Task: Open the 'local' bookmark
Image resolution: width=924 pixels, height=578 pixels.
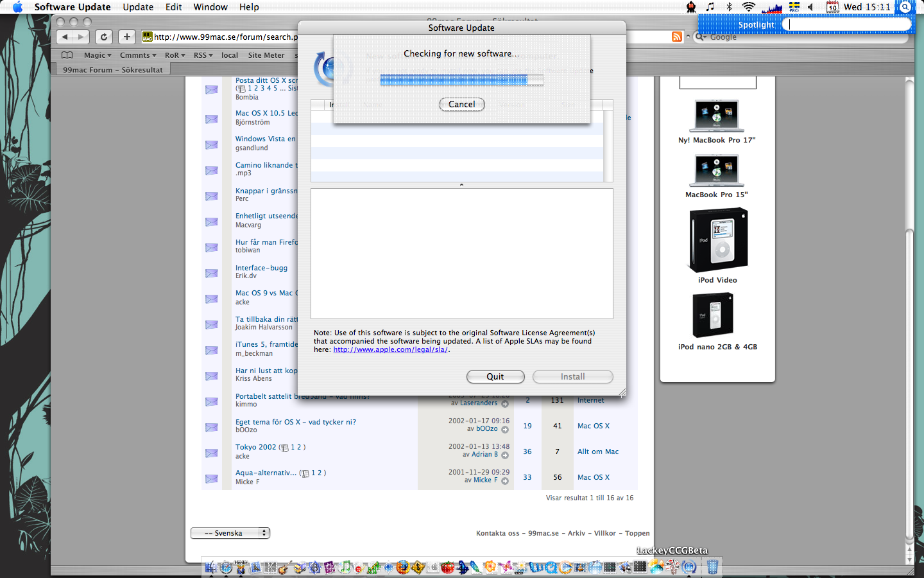Action: point(230,55)
